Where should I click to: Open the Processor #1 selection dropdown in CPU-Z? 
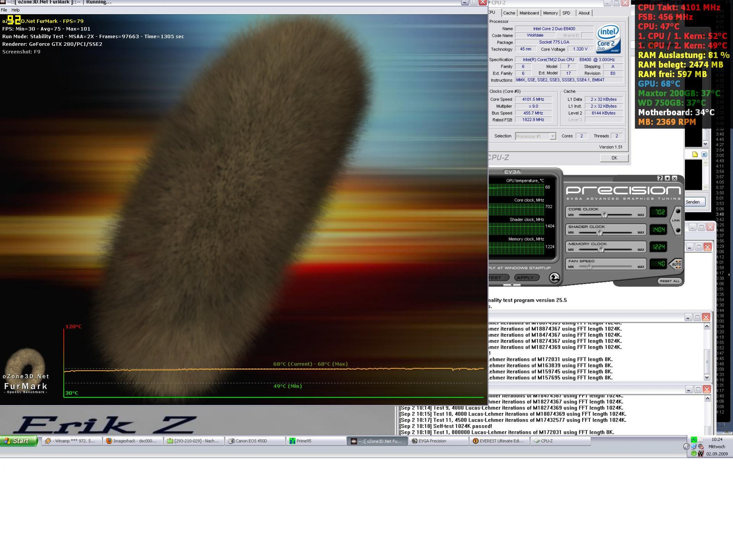click(552, 136)
